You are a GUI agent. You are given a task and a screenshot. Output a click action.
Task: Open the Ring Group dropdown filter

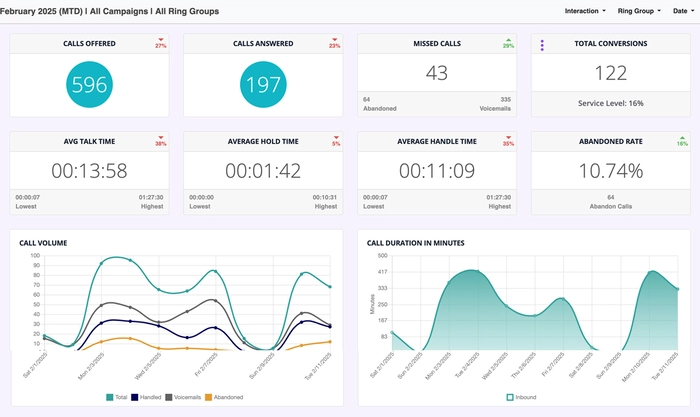[x=639, y=11]
